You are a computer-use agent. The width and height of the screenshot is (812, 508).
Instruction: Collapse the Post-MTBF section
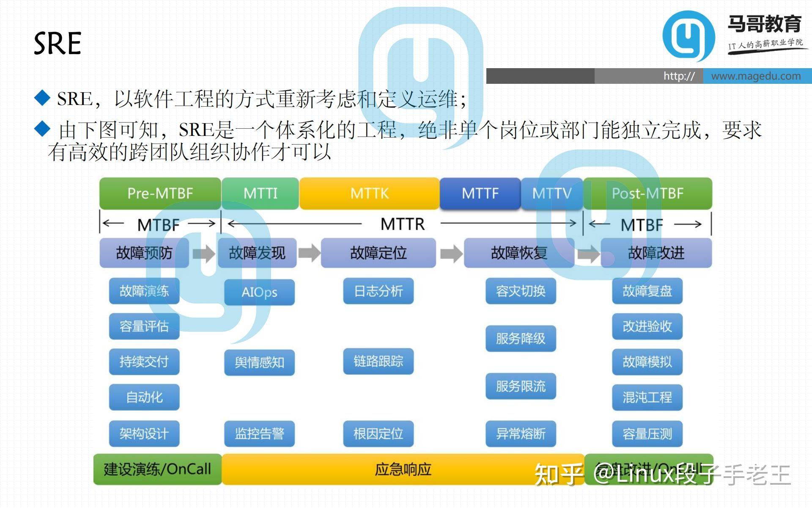[648, 193]
